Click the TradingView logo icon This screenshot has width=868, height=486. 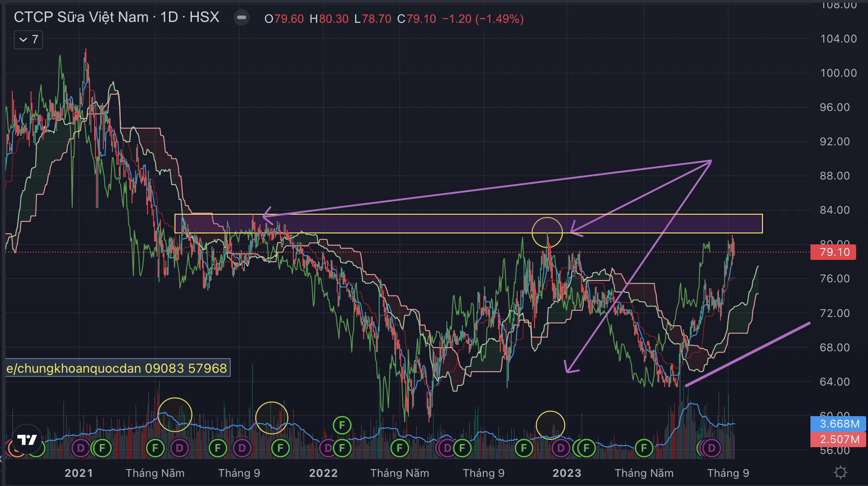[x=27, y=440]
